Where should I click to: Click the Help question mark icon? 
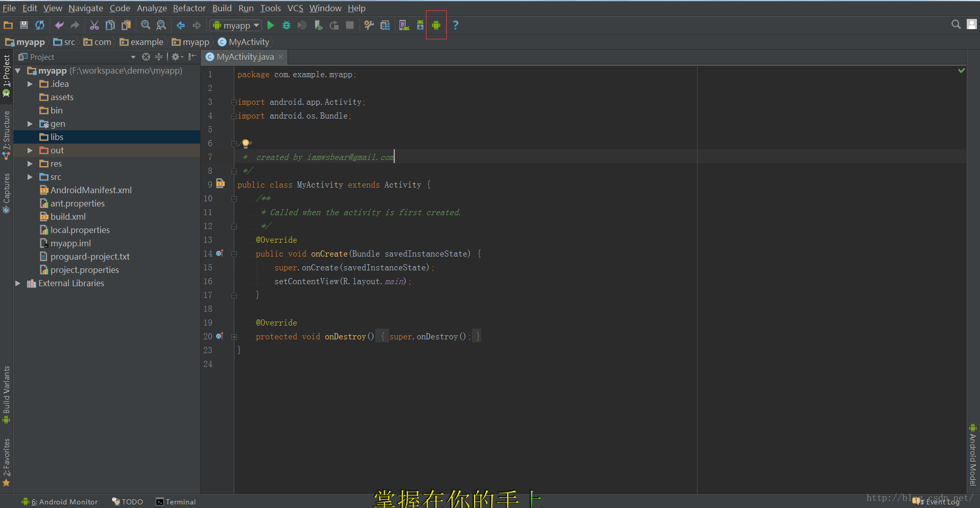point(456,25)
